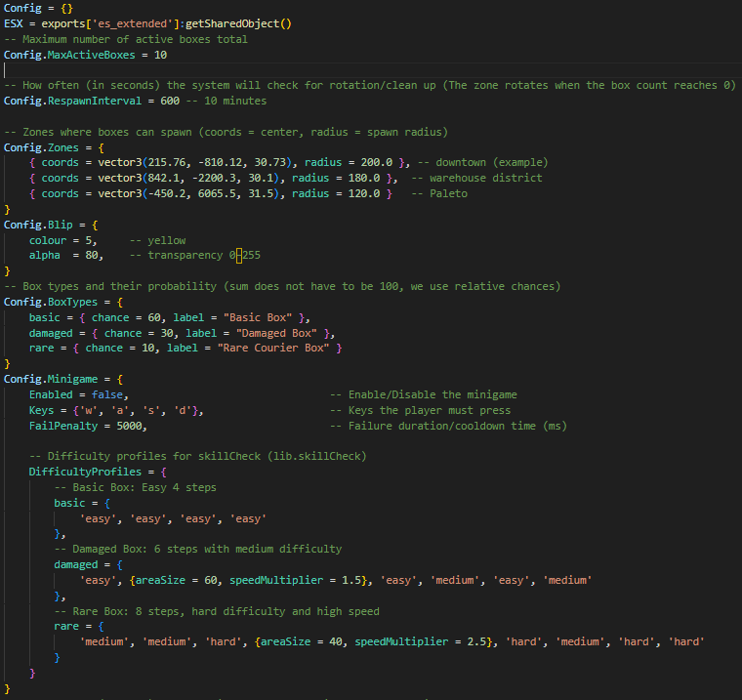Image resolution: width=742 pixels, height=700 pixels.
Task: Click the value 10 of MaxActiveBoxes
Action: pyautogui.click(x=160, y=55)
